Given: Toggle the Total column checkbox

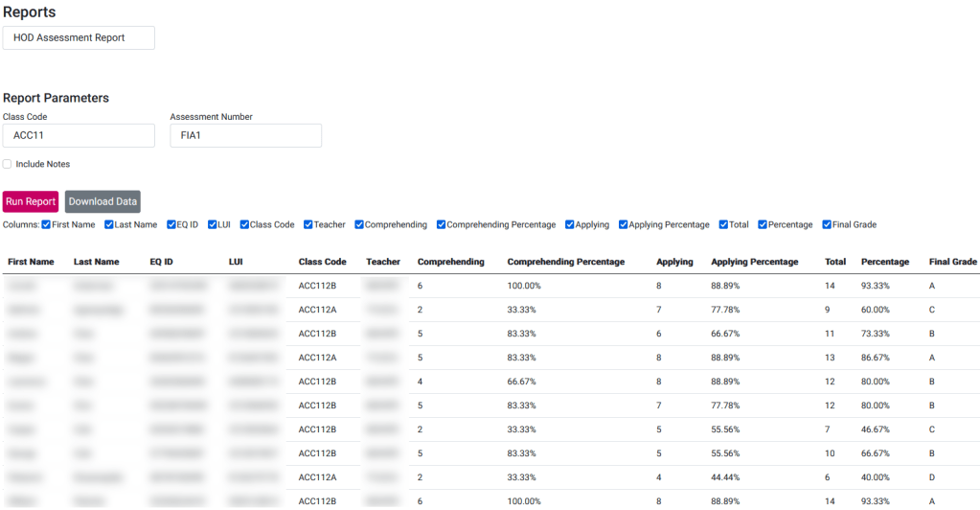Looking at the screenshot, I should (x=724, y=225).
